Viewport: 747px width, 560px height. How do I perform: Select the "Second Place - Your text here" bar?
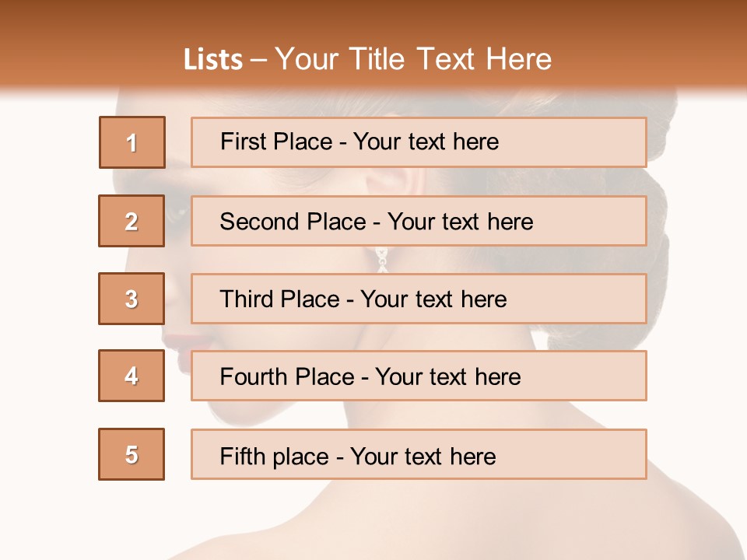tap(419, 221)
